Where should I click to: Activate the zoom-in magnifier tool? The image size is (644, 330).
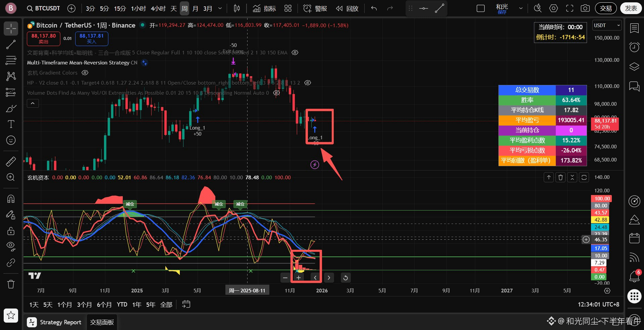point(11,177)
